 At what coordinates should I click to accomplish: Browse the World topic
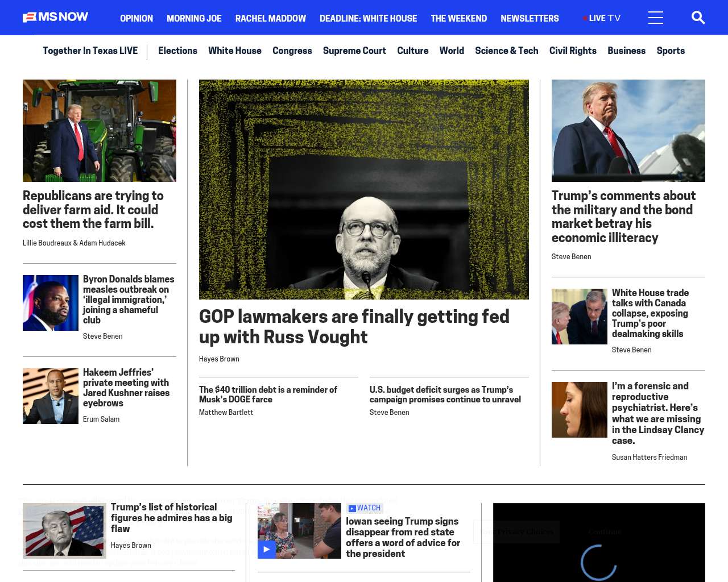click(x=452, y=51)
